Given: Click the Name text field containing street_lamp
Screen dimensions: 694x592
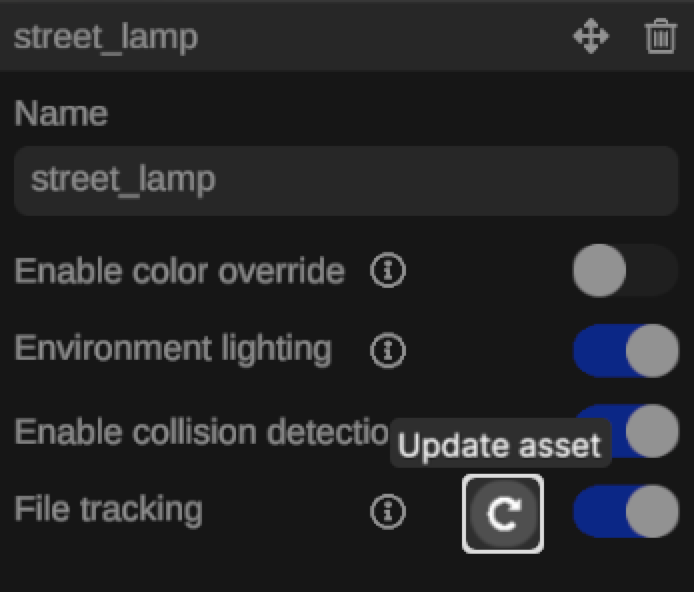Looking at the screenshot, I should (x=345, y=181).
